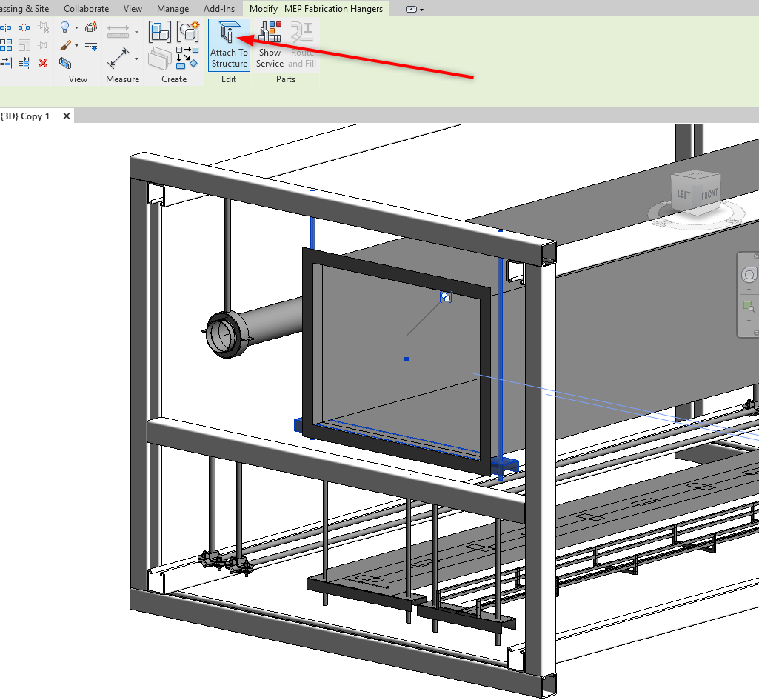The image size is (759, 700).
Task: Click the Steering Wheel navigation icon
Action: click(749, 275)
